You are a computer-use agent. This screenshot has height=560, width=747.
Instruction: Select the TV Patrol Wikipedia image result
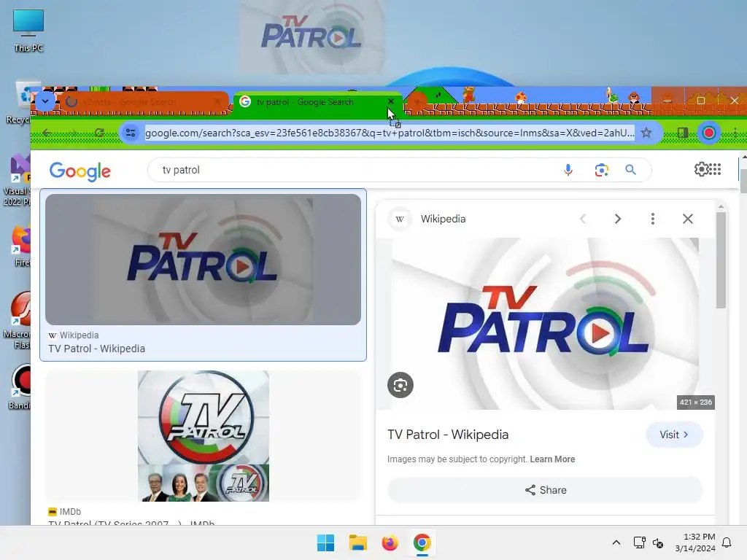coord(203,260)
